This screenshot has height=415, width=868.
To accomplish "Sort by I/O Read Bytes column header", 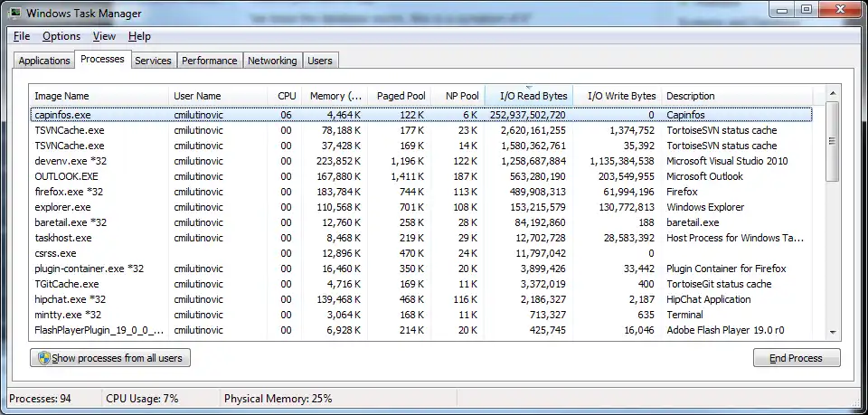I will (x=529, y=96).
